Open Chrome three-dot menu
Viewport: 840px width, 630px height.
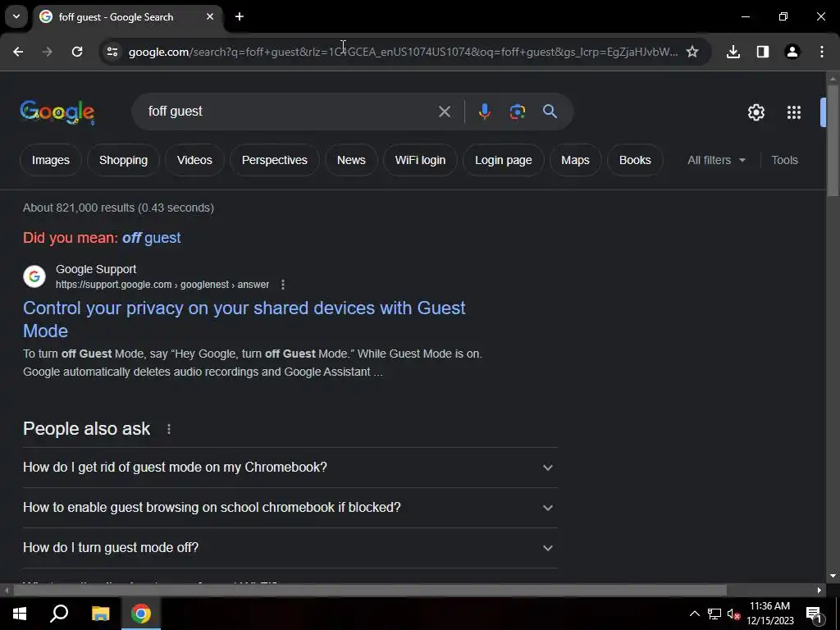click(822, 52)
